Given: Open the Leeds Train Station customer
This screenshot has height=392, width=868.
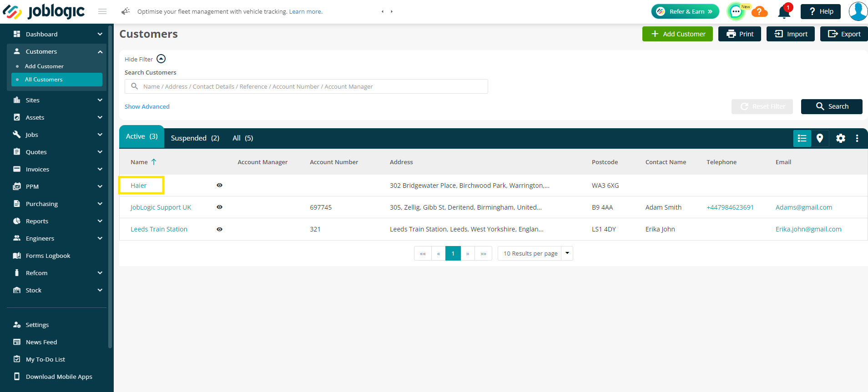Looking at the screenshot, I should 159,229.
